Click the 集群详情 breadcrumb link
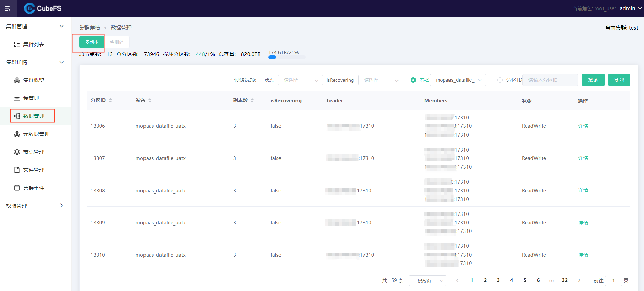644x291 pixels. [x=89, y=28]
